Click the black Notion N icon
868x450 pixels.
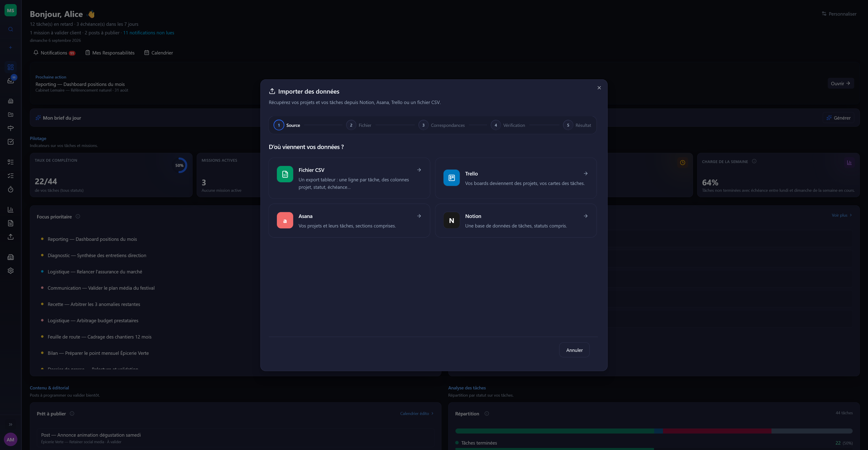click(x=452, y=220)
